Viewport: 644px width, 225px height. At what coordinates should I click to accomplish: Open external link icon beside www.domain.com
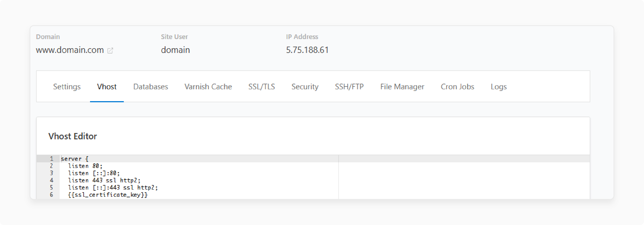[x=110, y=51]
